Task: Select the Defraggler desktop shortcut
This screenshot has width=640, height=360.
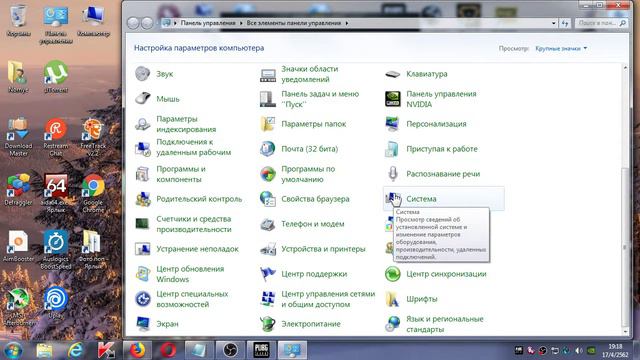Action: click(18, 190)
